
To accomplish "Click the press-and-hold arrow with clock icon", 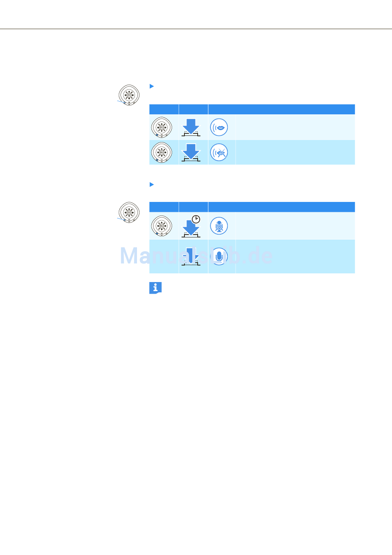I will click(x=191, y=226).
